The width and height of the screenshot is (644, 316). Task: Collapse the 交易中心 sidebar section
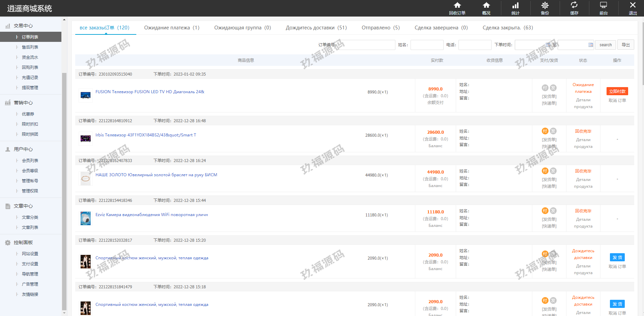click(23, 26)
